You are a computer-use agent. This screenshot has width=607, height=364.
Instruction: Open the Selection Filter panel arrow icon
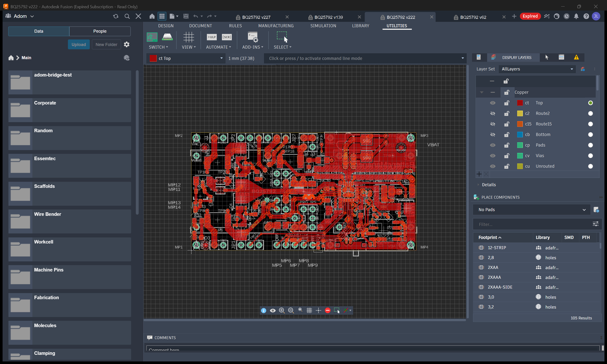point(547,57)
